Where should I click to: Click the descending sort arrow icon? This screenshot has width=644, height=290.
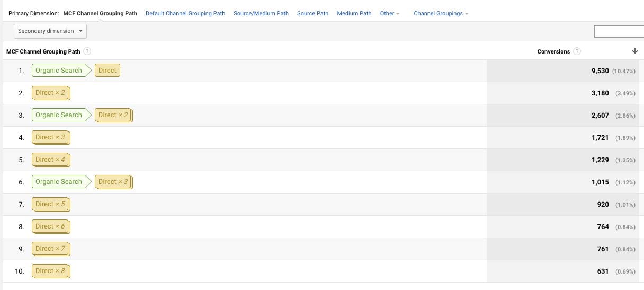pyautogui.click(x=635, y=51)
